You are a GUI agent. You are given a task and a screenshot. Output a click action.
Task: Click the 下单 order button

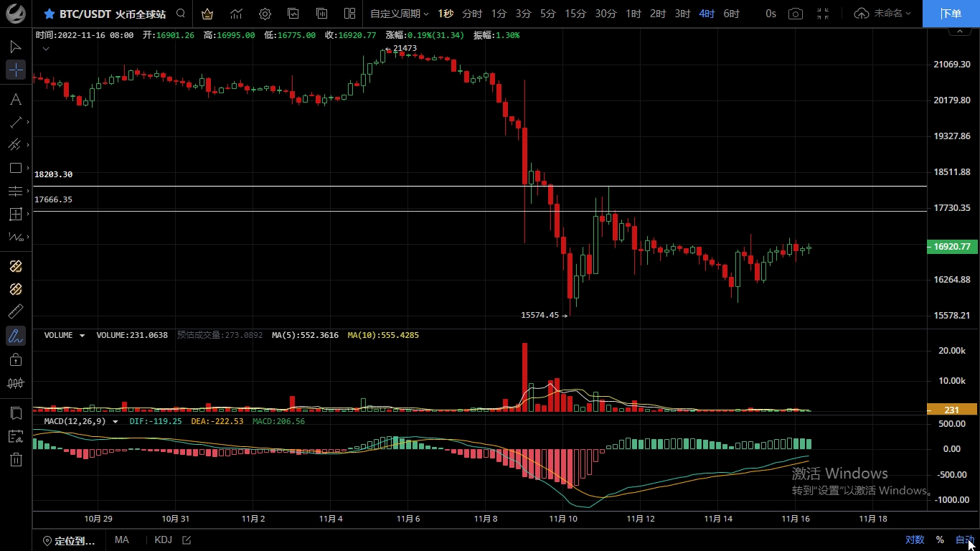click(951, 14)
